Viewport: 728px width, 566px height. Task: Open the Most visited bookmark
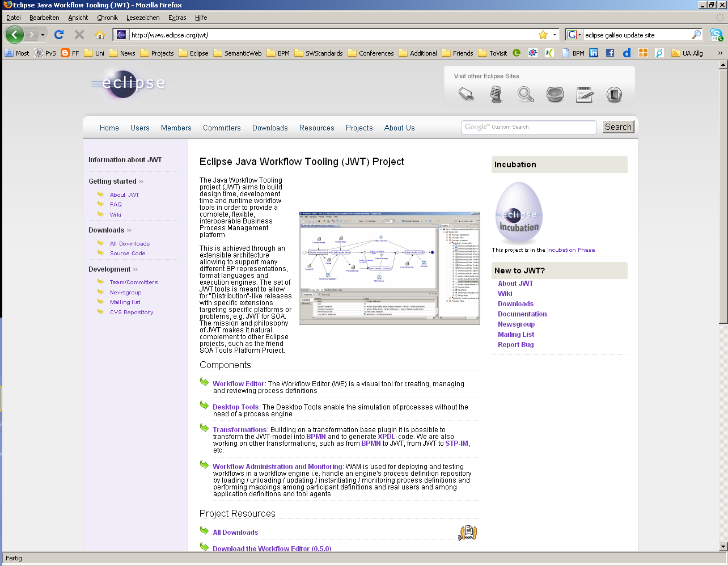point(17,53)
